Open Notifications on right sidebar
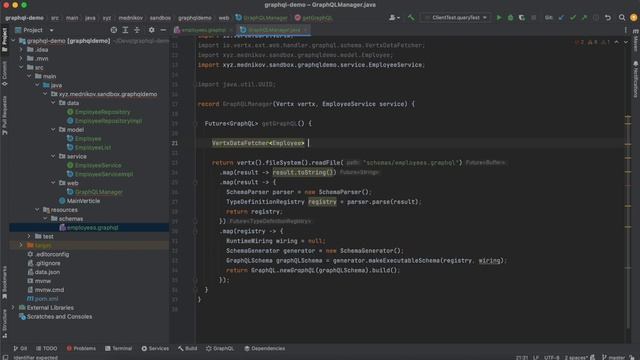The width and height of the screenshot is (640, 360). tap(636, 80)
